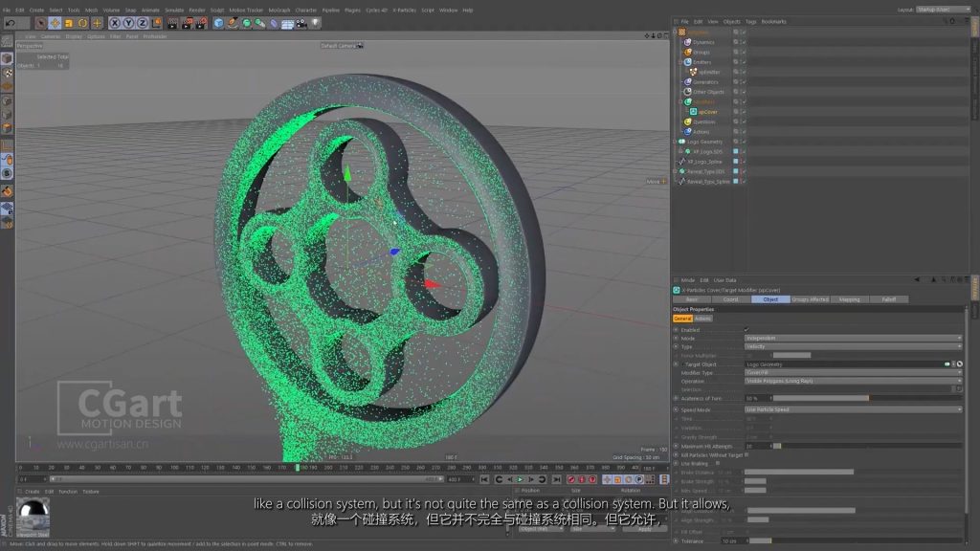
Task: Click the coordinate system icon
Action: tap(156, 23)
